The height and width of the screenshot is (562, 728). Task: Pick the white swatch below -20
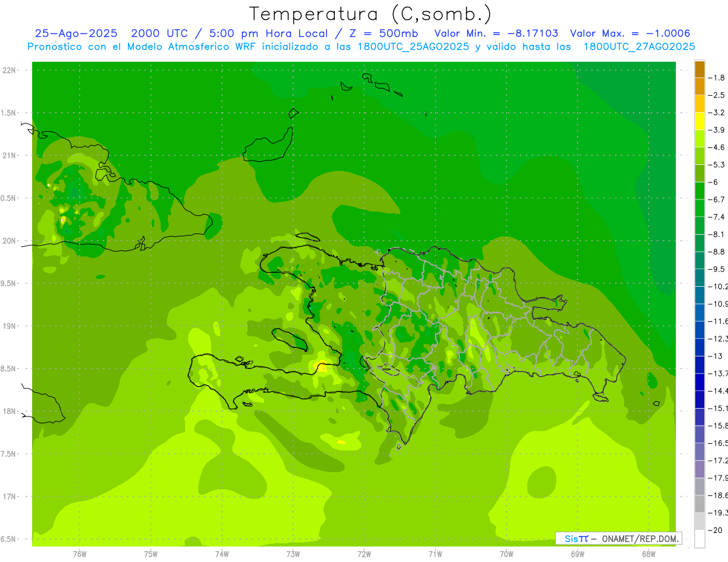coord(699,539)
